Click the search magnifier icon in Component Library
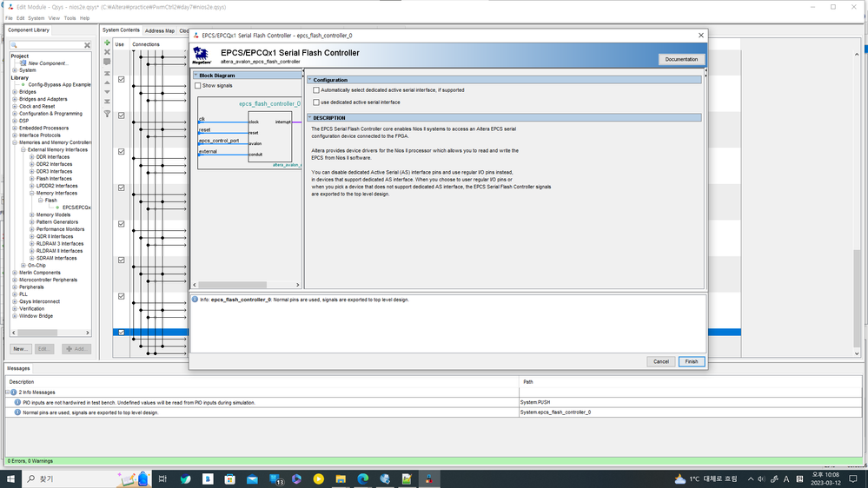This screenshot has height=488, width=868. 15,45
